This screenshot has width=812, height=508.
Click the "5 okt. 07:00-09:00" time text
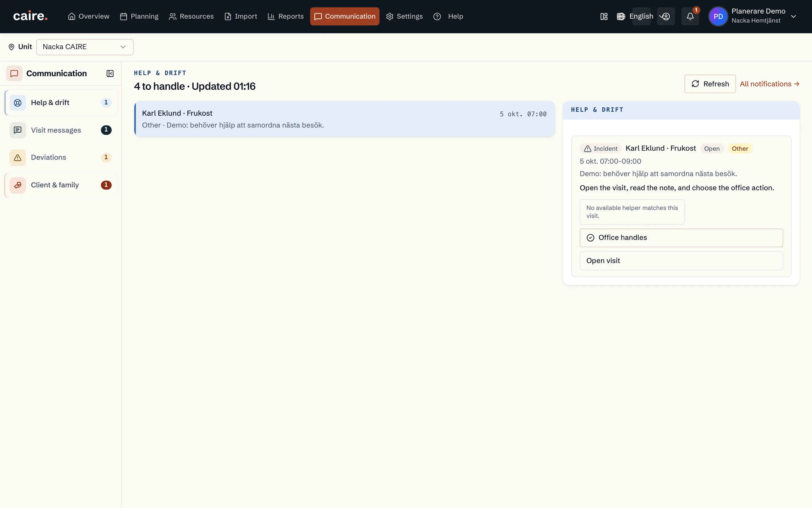pos(610,161)
